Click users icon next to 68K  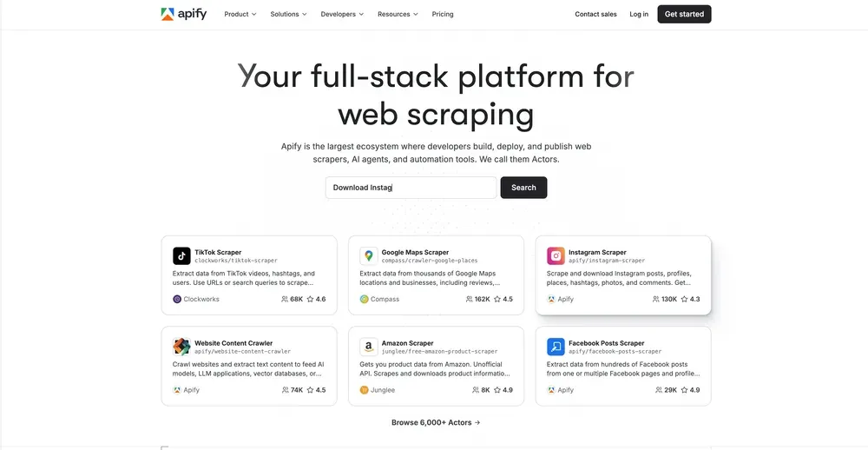tap(285, 299)
